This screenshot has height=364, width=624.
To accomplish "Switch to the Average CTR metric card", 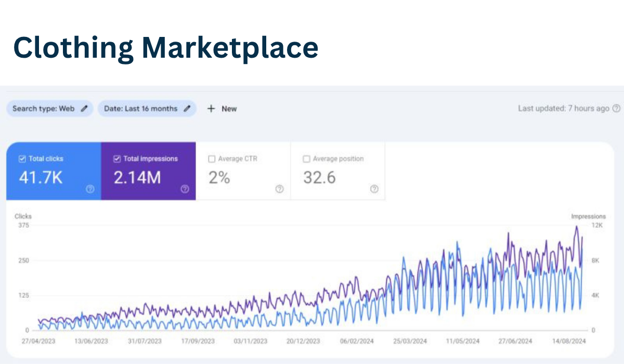I will click(243, 172).
